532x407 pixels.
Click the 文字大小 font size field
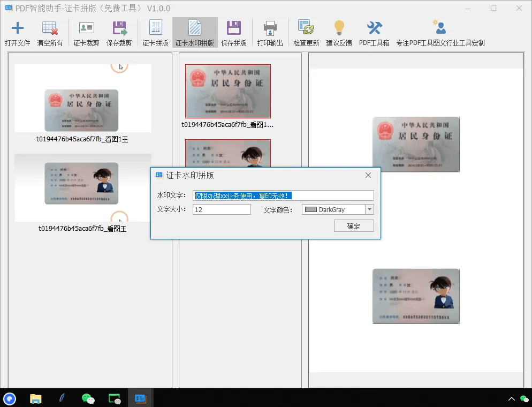click(x=222, y=209)
